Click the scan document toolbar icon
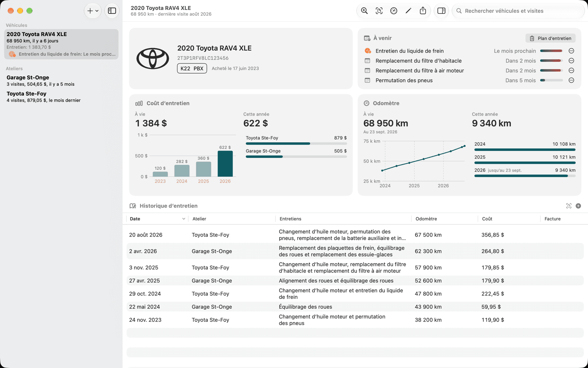Image resolution: width=588 pixels, height=368 pixels. pyautogui.click(x=379, y=11)
